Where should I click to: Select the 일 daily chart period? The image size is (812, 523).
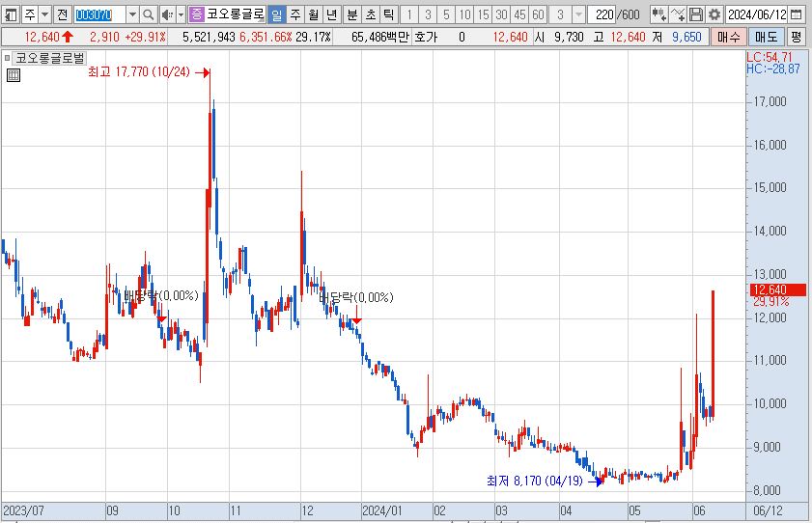tap(276, 14)
